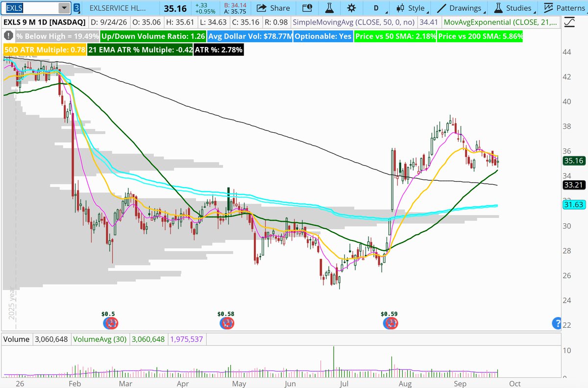This screenshot has height=388, width=588.
Task: Click the '50D ATR Multiple: 0.78' label
Action: pyautogui.click(x=45, y=49)
